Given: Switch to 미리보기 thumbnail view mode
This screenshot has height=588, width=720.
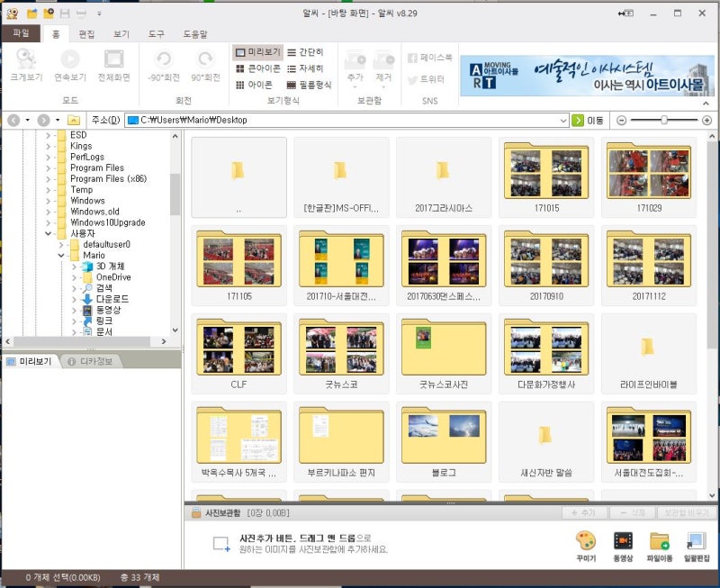Looking at the screenshot, I should 257,52.
